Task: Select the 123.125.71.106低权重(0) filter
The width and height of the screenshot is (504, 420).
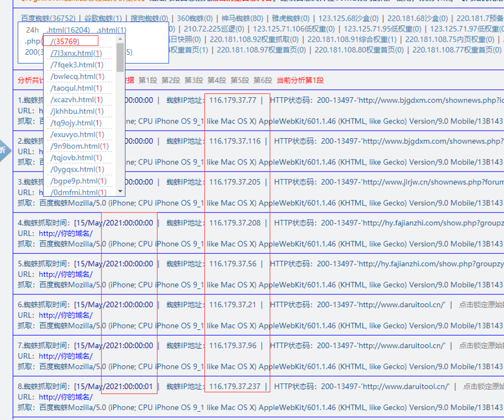Action: 294,29
